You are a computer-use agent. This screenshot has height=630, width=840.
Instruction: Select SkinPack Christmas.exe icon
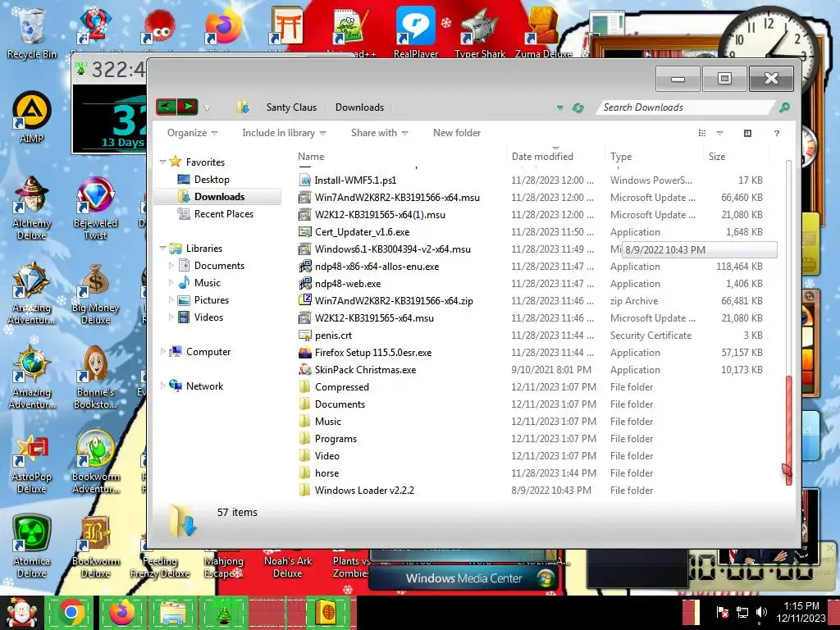pyautogui.click(x=305, y=370)
